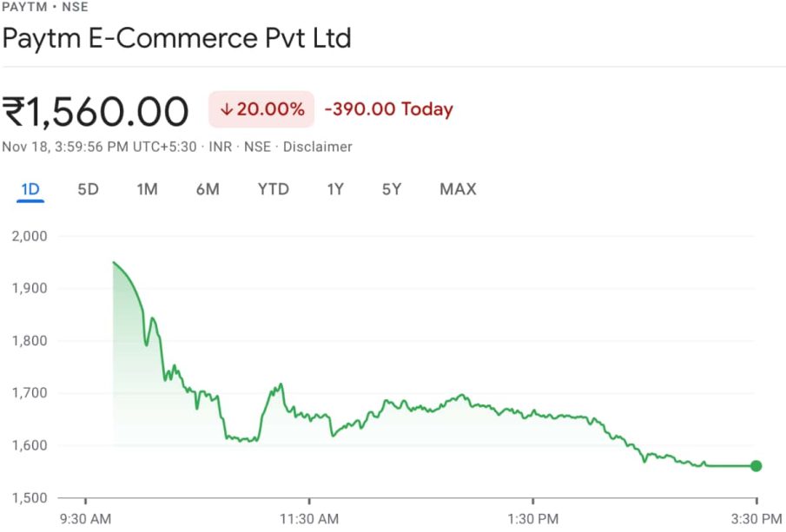This screenshot has height=532, width=786.
Task: Click the 11:30 AM time marker
Action: click(x=309, y=519)
